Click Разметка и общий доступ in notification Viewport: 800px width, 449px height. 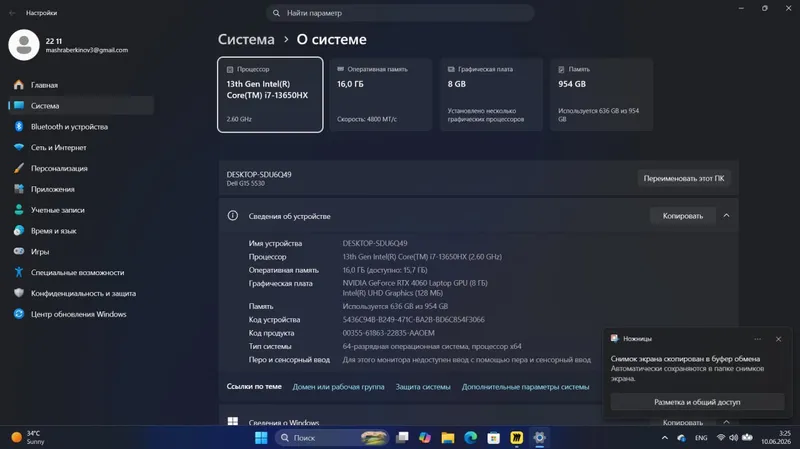click(x=697, y=402)
